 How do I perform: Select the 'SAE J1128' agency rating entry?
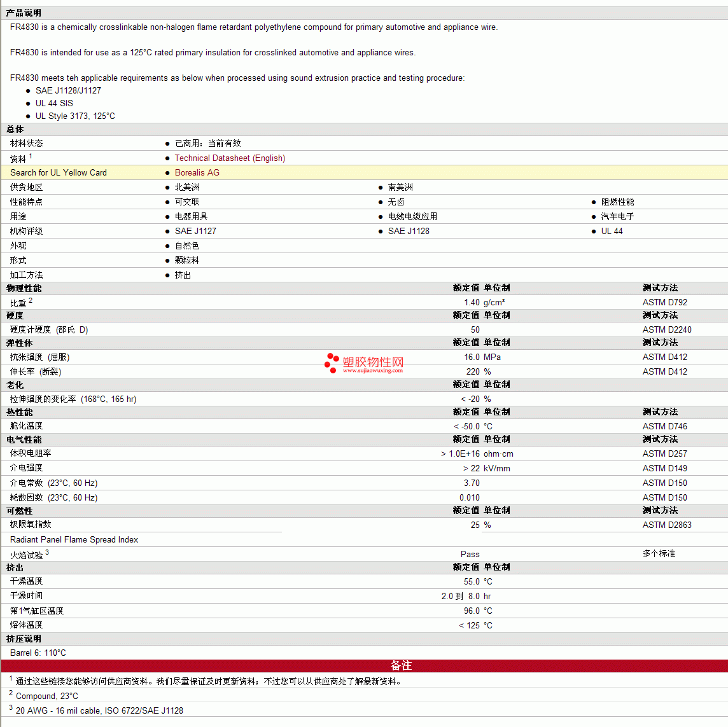(x=409, y=231)
